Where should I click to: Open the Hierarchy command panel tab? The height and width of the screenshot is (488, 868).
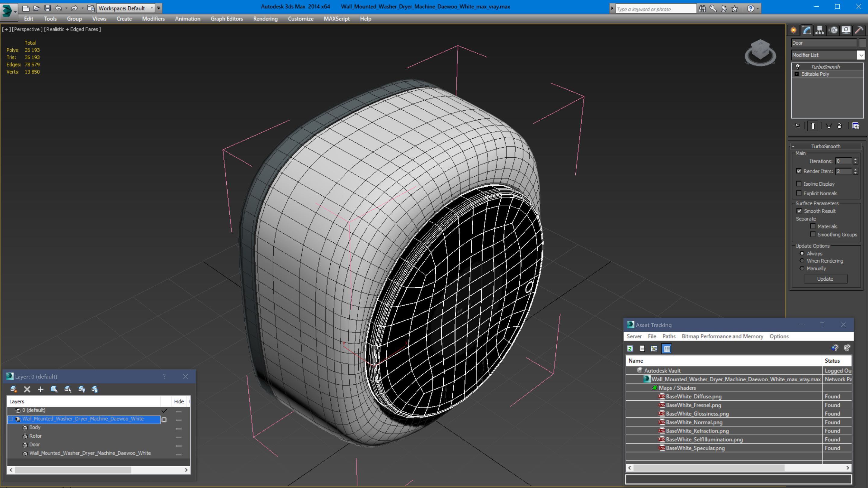[820, 30]
